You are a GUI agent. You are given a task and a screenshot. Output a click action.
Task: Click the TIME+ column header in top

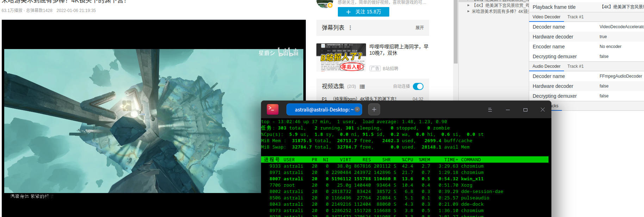click(x=451, y=160)
